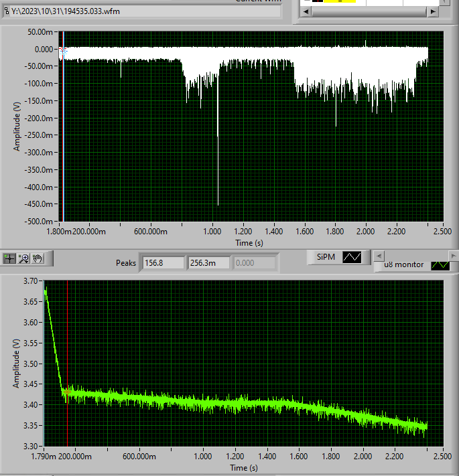Click the 2.500 end label of the lower time axis

click(x=443, y=457)
